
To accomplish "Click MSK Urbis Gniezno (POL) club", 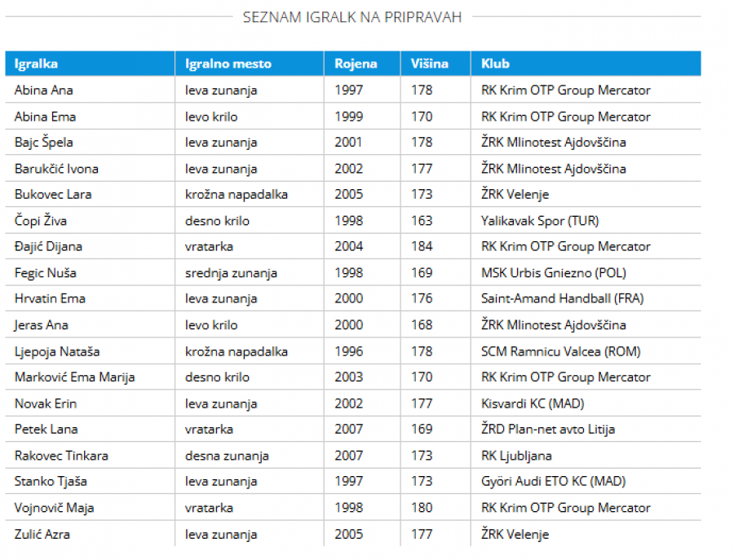I will coord(554,273).
